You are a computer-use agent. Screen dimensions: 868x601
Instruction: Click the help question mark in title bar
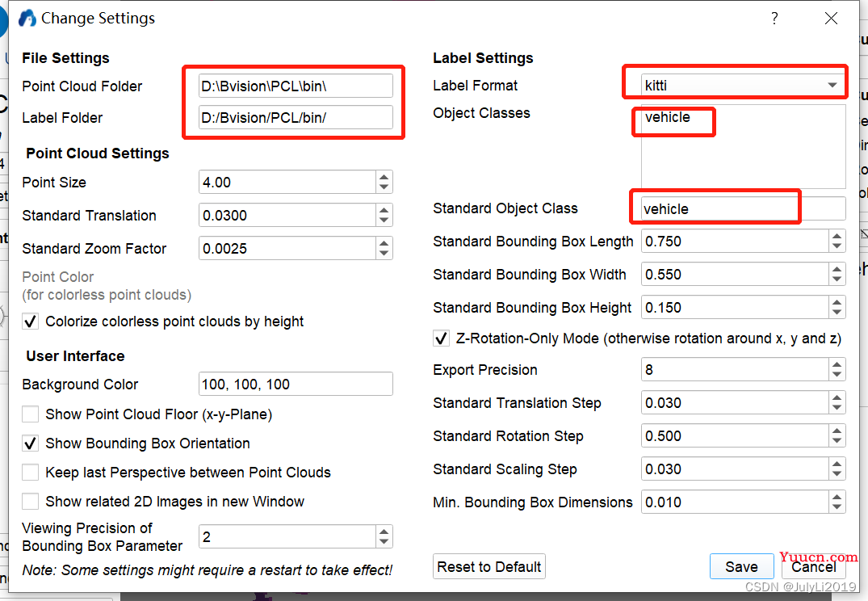click(x=774, y=19)
